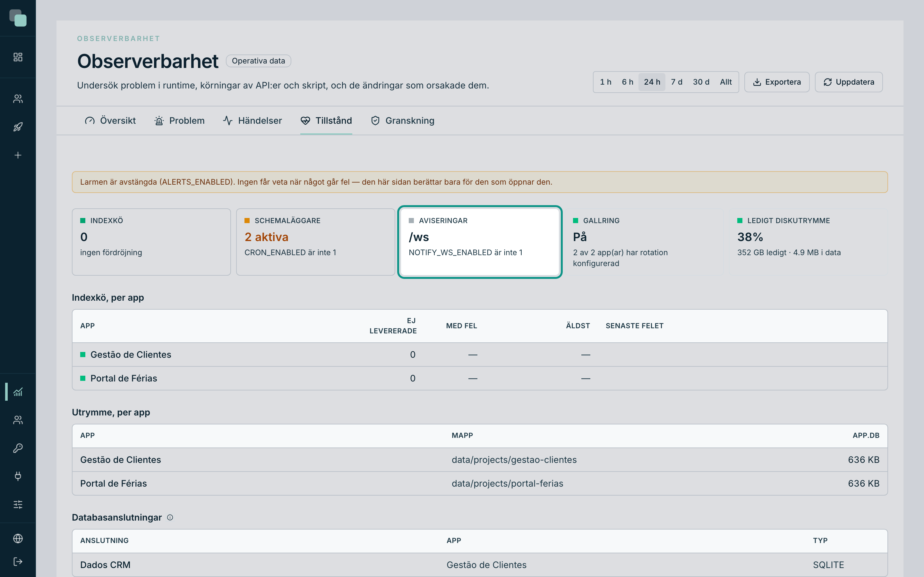The height and width of the screenshot is (577, 924).
Task: Click the globe language icon in sidebar
Action: tap(18, 539)
